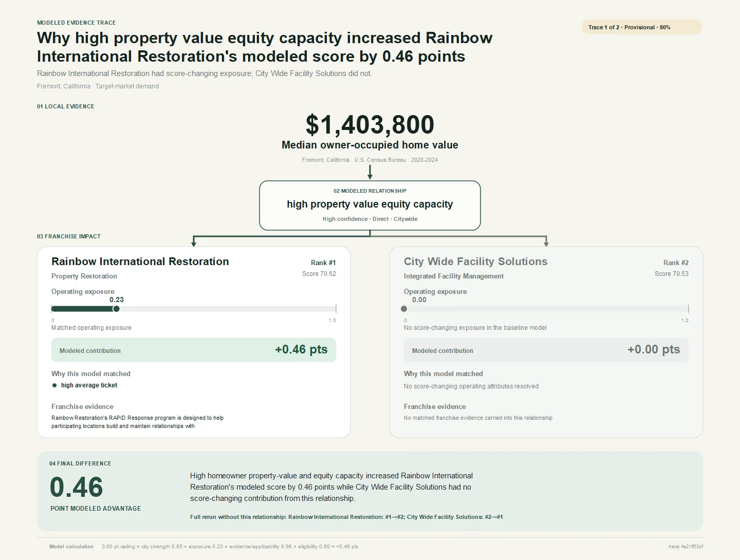
Task: Click the 0.46 point modeled advantage number
Action: click(77, 487)
